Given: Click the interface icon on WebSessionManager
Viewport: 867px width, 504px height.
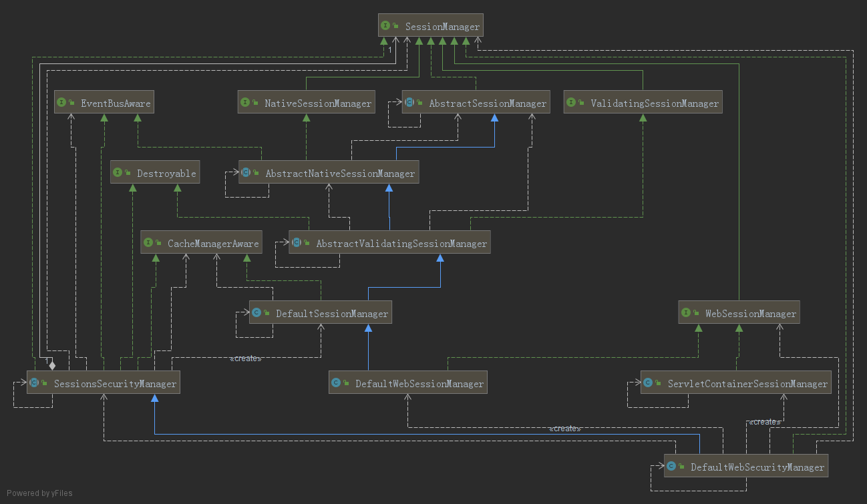Looking at the screenshot, I should click(685, 313).
